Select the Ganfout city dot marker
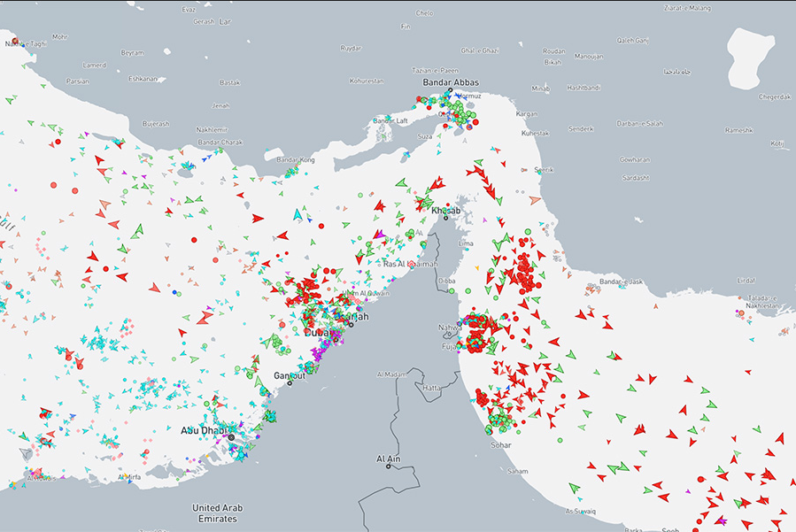Image resolution: width=796 pixels, height=532 pixels. [290, 382]
